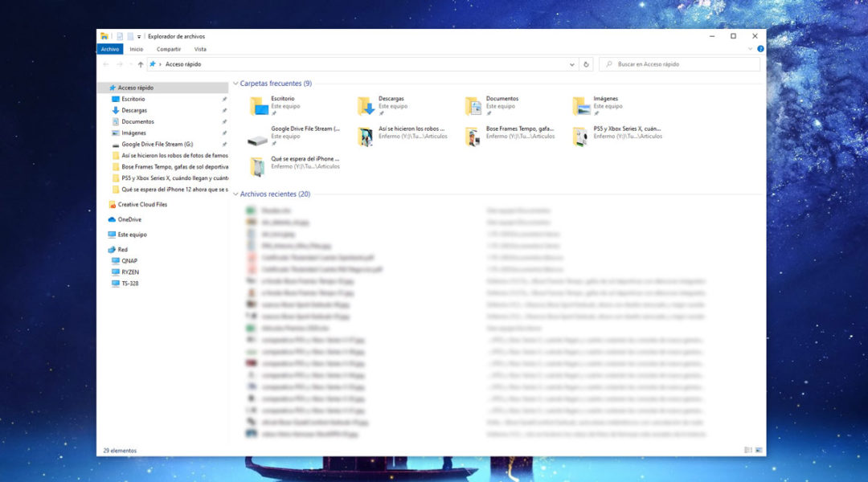The height and width of the screenshot is (482, 868).
Task: Click the refresh icon beside the address bar
Action: (x=586, y=64)
